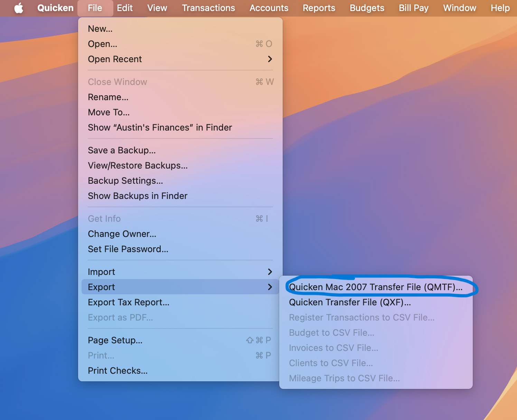Choose Save a Backup...
Image resolution: width=517 pixels, height=420 pixels.
[x=180, y=150]
